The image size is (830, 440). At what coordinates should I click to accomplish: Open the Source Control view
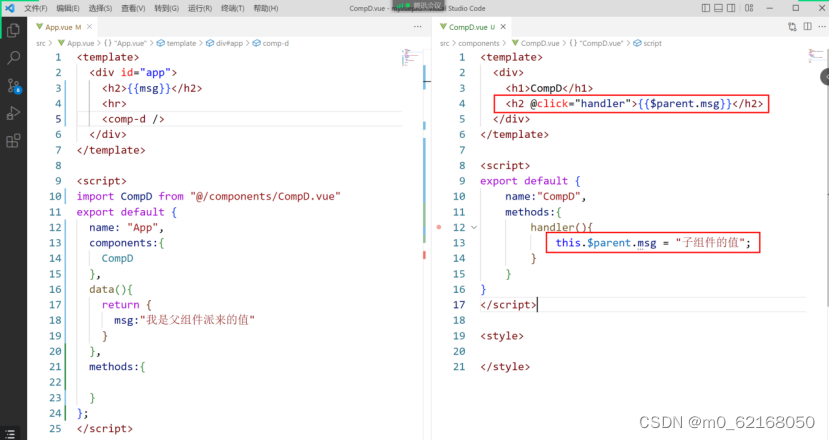pyautogui.click(x=13, y=86)
